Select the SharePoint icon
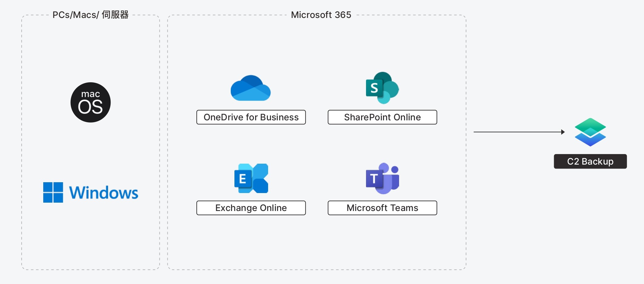 tap(382, 88)
